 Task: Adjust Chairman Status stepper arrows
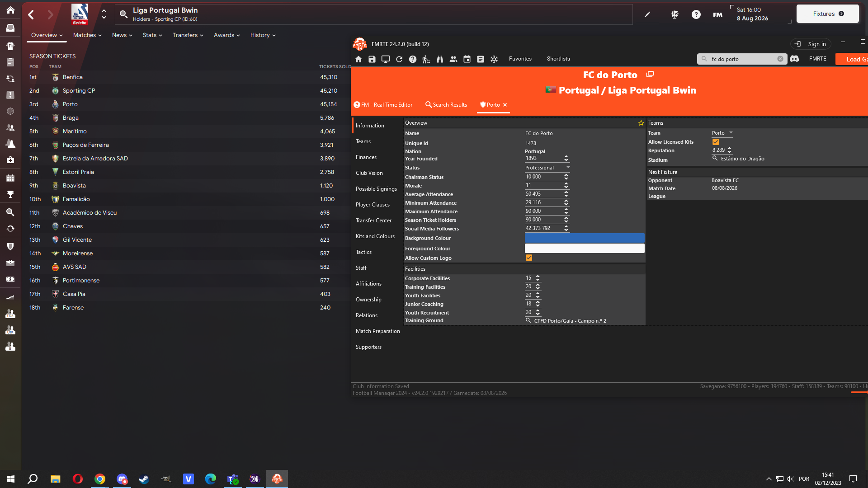(x=566, y=177)
